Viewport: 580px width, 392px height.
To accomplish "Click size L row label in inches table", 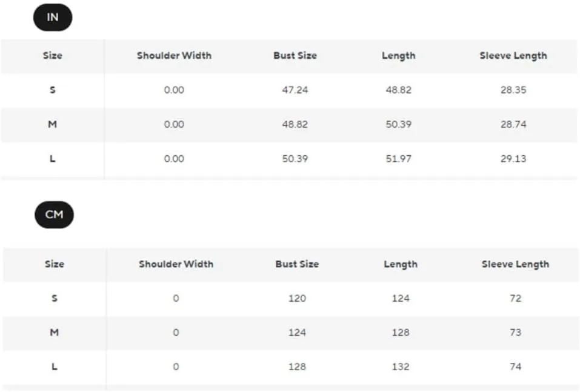I will [x=53, y=159].
